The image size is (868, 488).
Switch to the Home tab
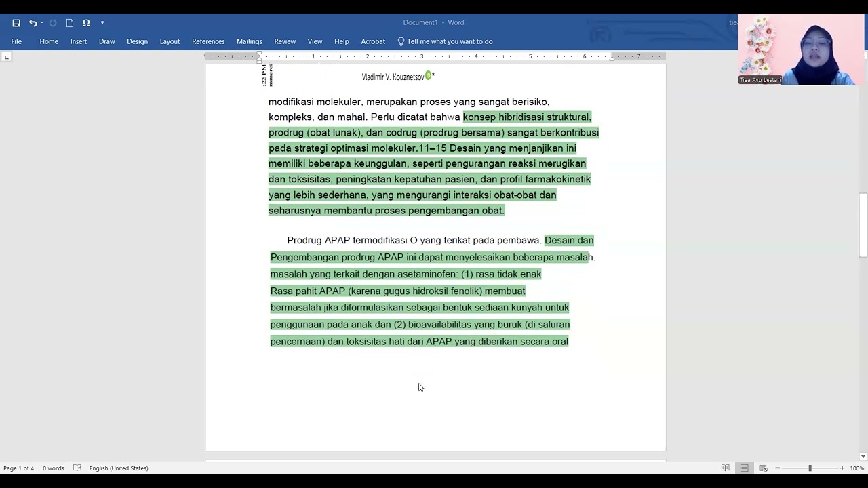[x=49, y=41]
